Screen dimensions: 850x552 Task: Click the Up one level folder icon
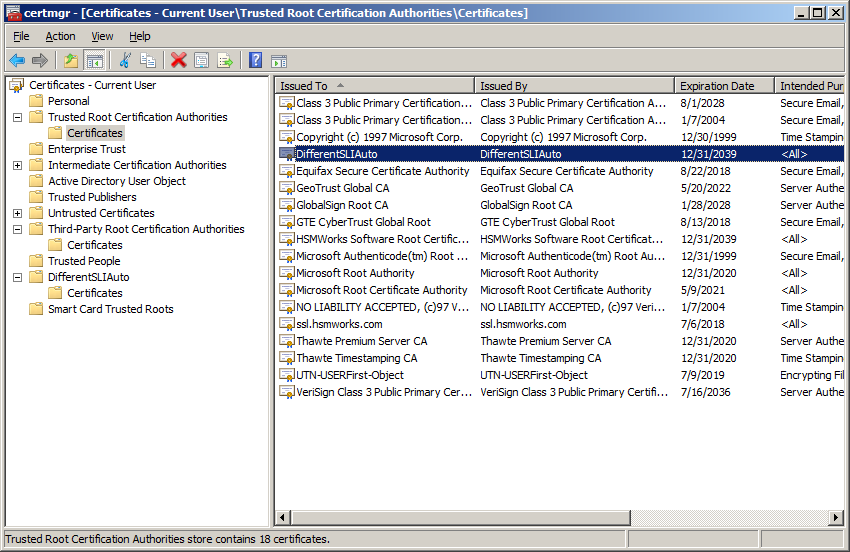point(71,60)
